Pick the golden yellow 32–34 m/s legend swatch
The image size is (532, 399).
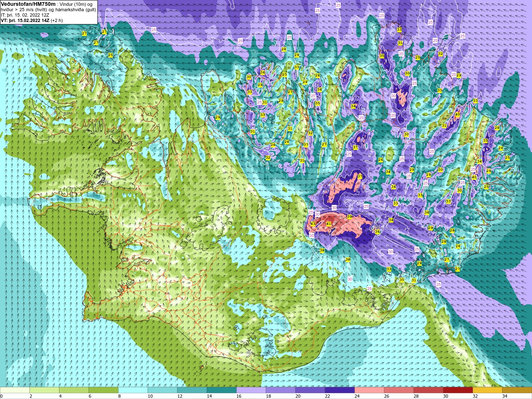pos(487,390)
